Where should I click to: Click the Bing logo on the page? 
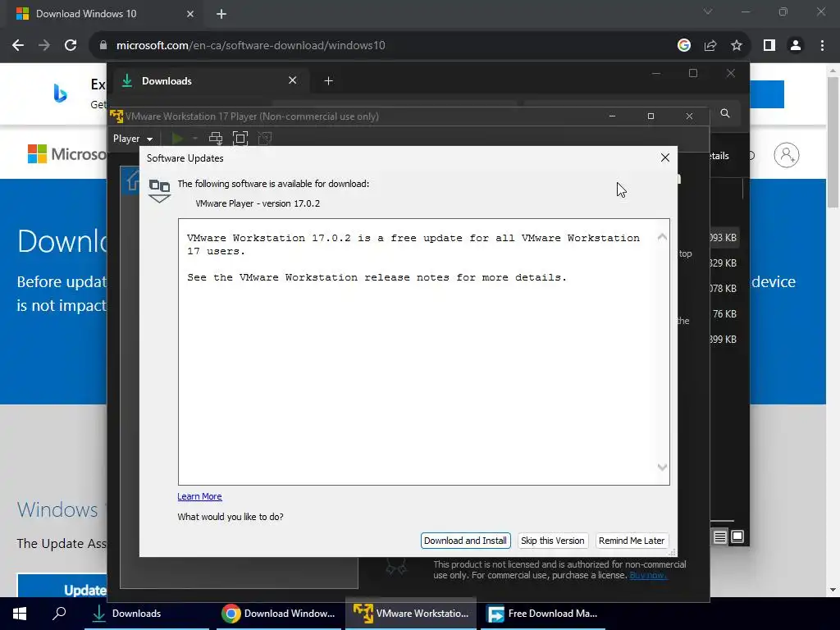coord(60,94)
